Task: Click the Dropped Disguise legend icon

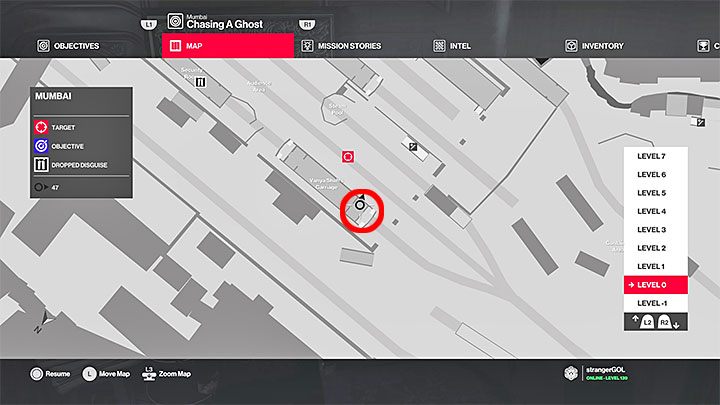Action: [41, 165]
